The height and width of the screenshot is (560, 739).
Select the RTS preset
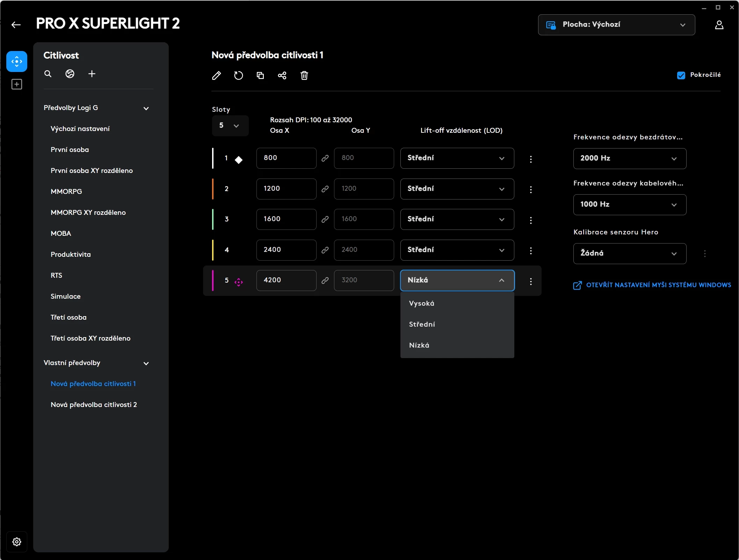[56, 276]
